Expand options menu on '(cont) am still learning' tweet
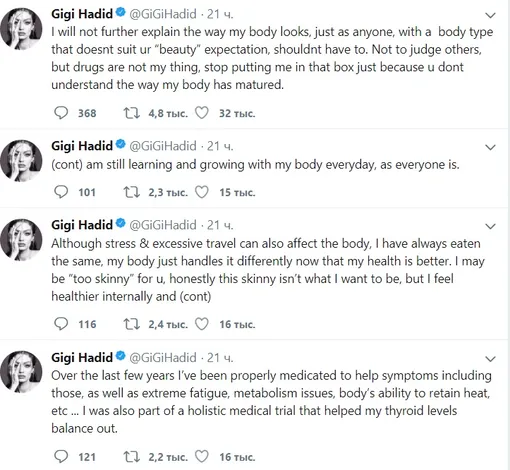Screen dimensions: 510x470 coord(490,147)
